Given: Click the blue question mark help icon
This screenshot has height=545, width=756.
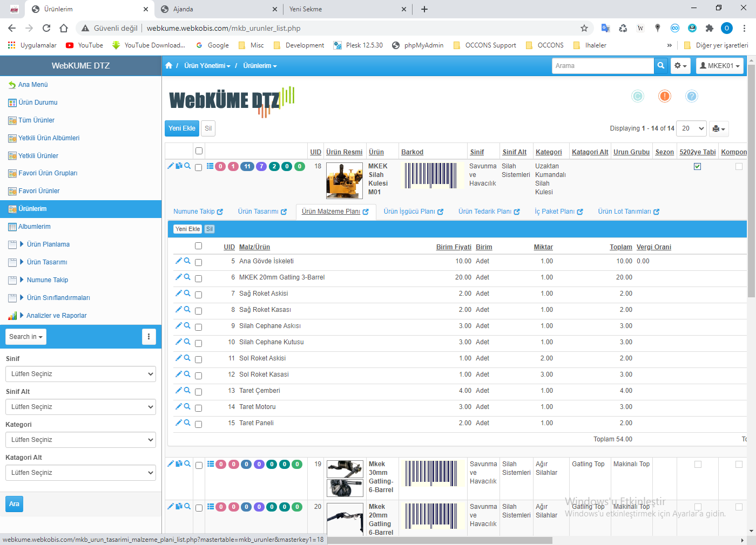Looking at the screenshot, I should pyautogui.click(x=692, y=96).
